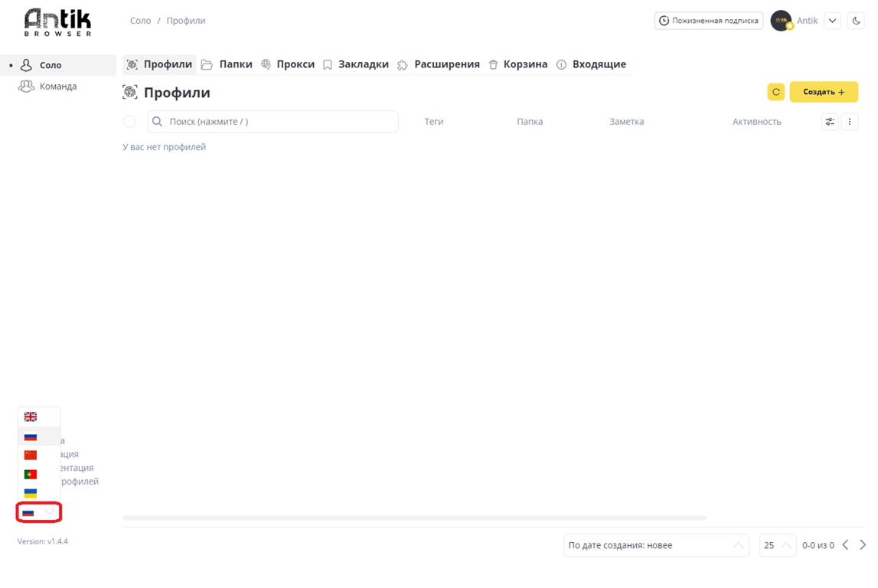Select the Russian flag in the language list
This screenshot has height=588, width=878.
point(31,436)
